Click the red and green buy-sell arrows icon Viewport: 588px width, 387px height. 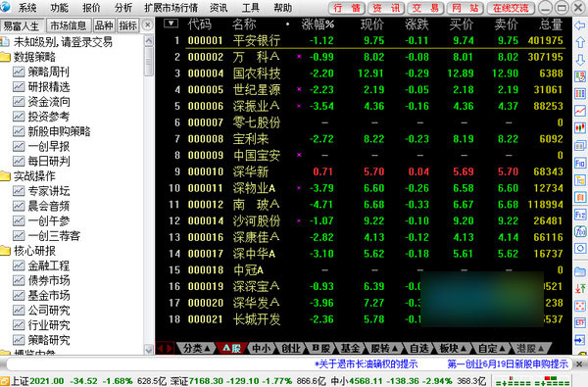[x=580, y=288]
